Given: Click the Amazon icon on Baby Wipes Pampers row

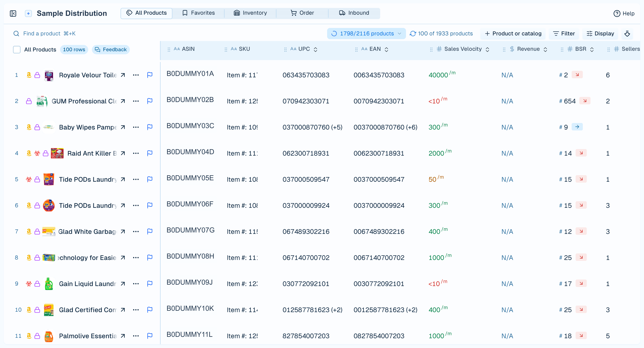Looking at the screenshot, I should pos(29,127).
